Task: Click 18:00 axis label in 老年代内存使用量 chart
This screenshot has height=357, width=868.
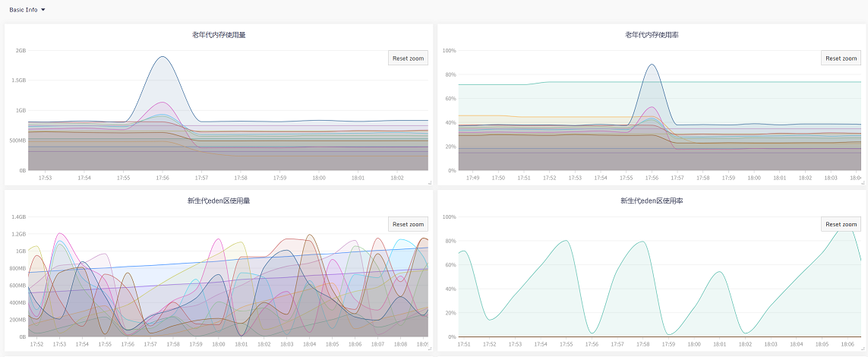Action: pyautogui.click(x=319, y=178)
